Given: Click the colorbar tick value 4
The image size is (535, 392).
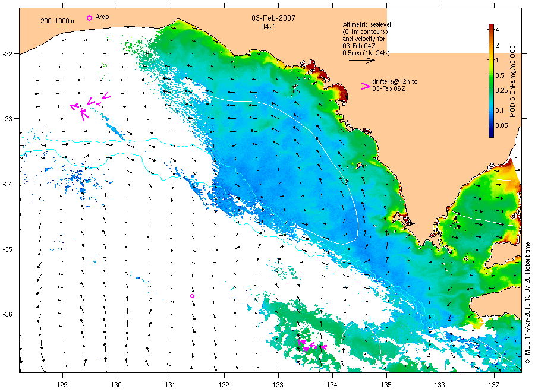Looking at the screenshot, I should pos(497,30).
